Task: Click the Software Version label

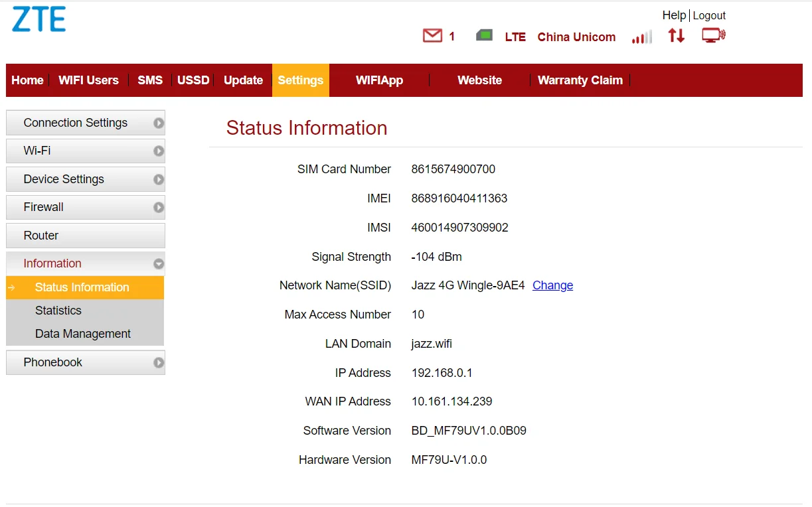Action: coord(347,431)
